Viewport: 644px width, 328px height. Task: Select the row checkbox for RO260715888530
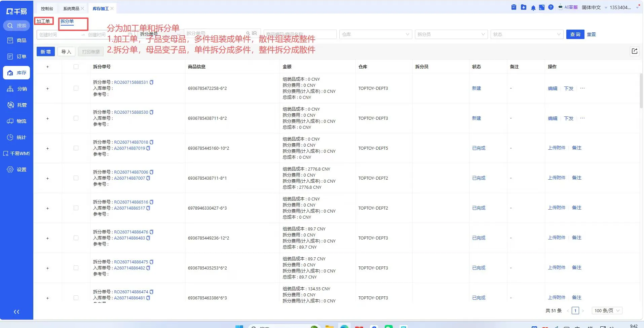click(x=76, y=118)
